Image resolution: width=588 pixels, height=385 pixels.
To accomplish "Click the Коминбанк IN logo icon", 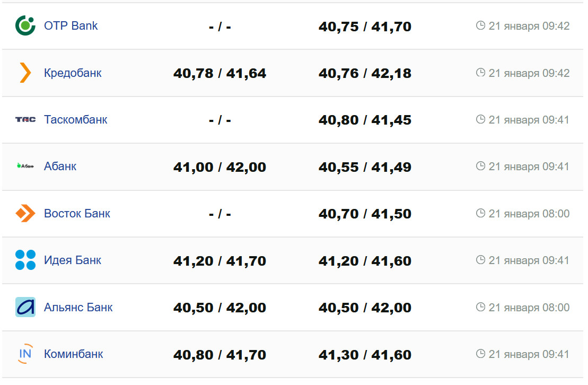I will click(25, 354).
